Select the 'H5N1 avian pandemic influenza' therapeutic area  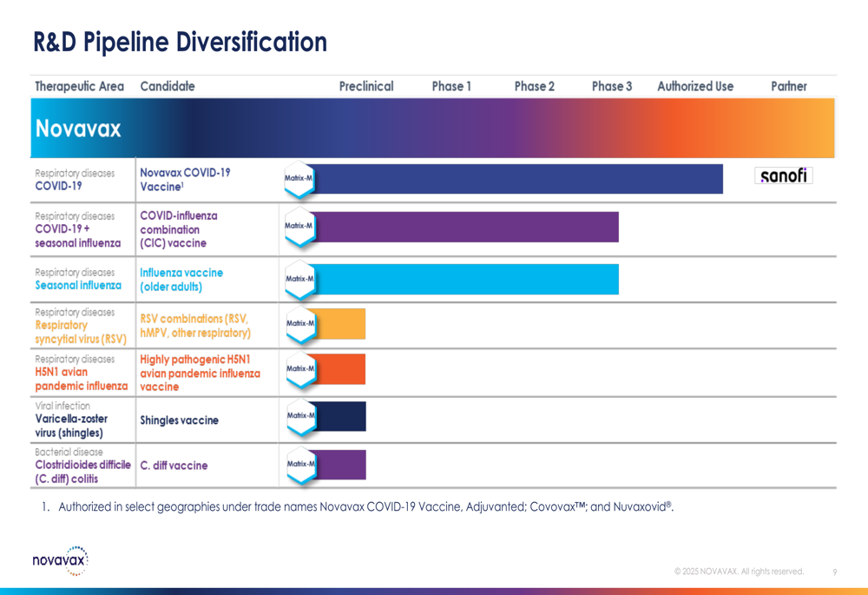pos(82,379)
